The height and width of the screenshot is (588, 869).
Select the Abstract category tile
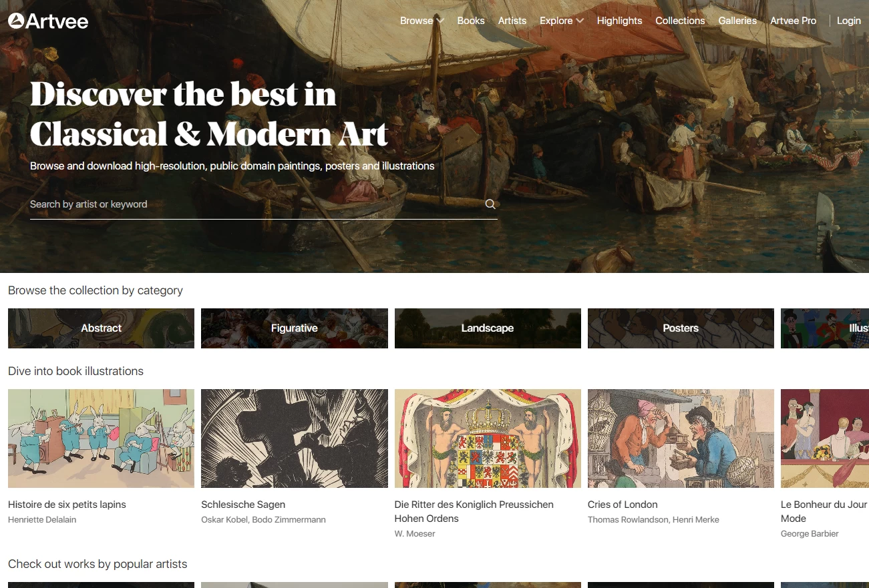(101, 328)
